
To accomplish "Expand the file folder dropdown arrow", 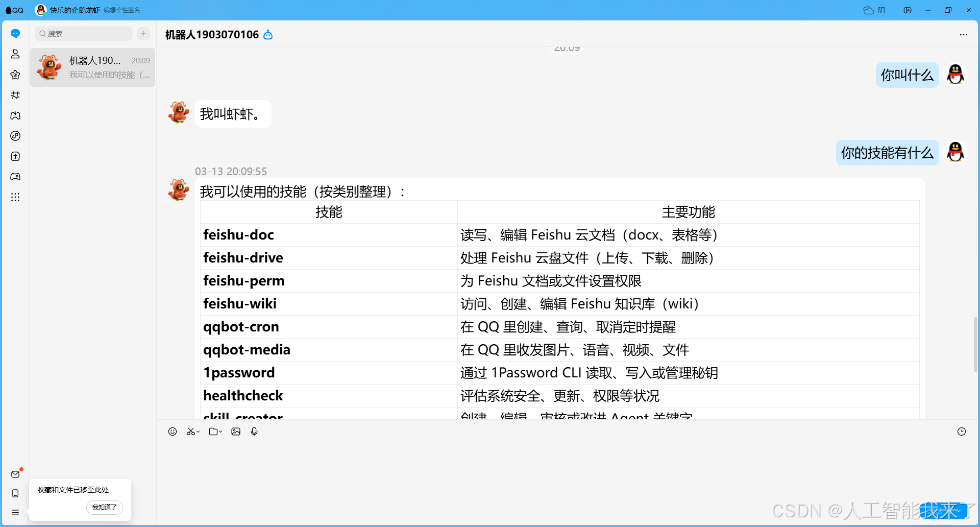I will coord(220,432).
